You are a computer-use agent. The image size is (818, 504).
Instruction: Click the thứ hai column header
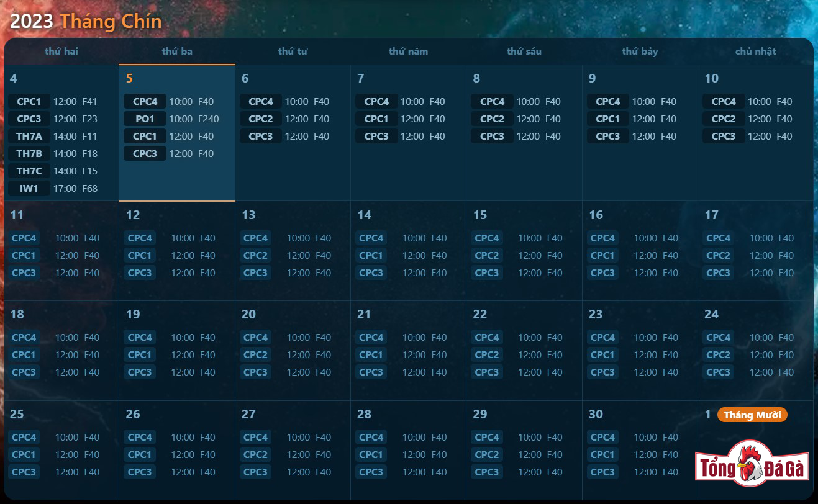coord(61,52)
